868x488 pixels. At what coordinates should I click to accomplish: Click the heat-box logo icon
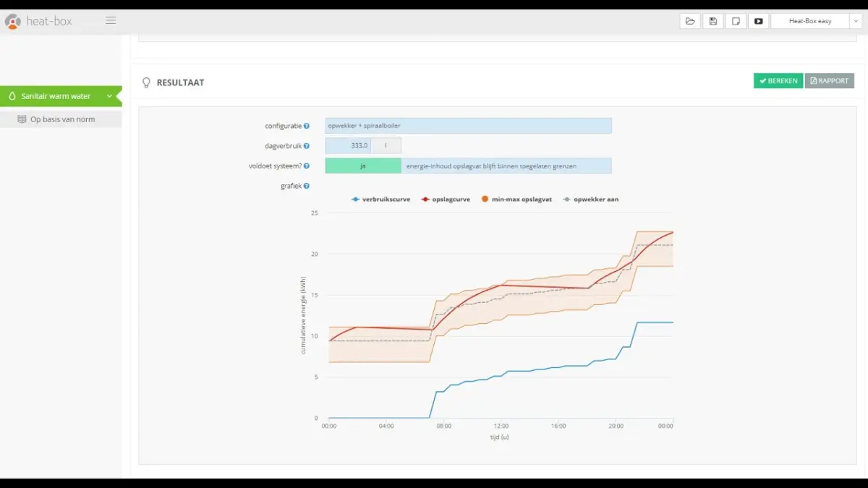[13, 22]
